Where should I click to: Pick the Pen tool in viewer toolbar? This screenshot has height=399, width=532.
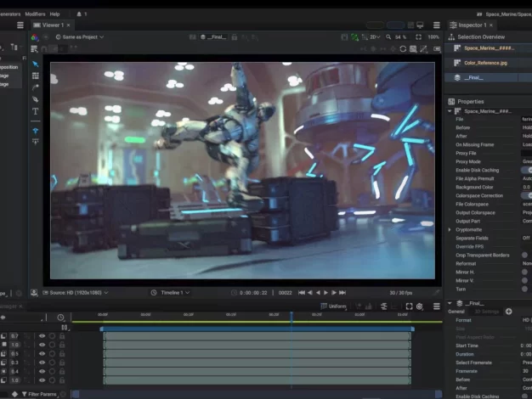tap(36, 99)
